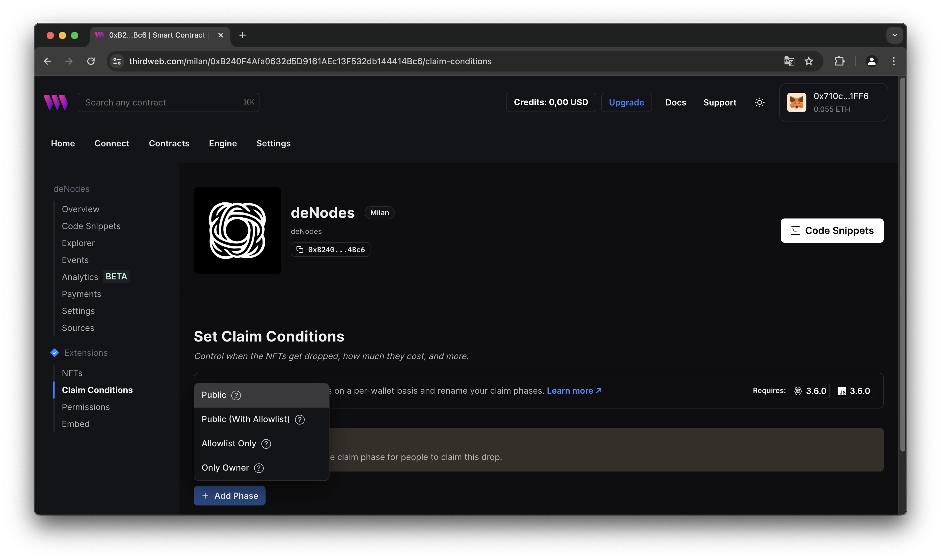941x560 pixels.
Task: Open the Support link
Action: pyautogui.click(x=719, y=102)
